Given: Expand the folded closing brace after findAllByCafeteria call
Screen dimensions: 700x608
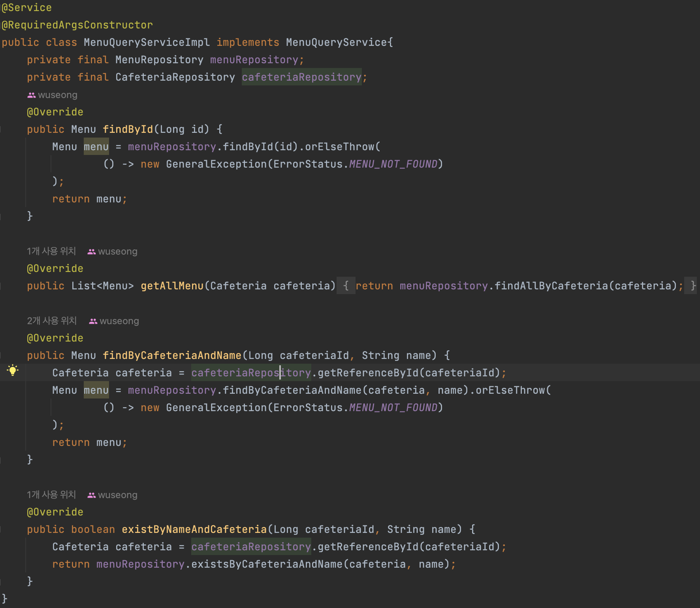Looking at the screenshot, I should click(693, 286).
